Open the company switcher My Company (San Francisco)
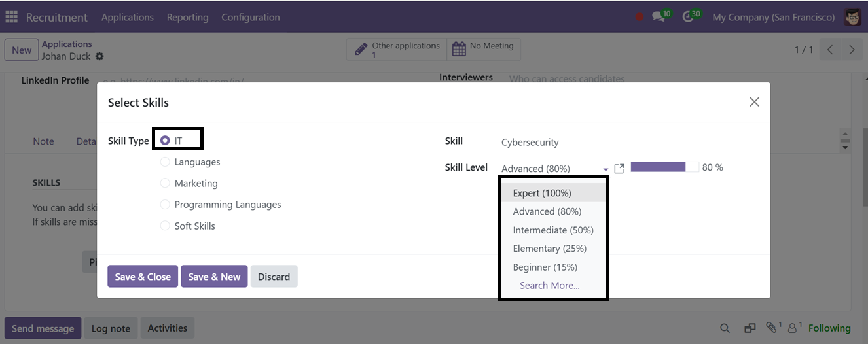The width and height of the screenshot is (868, 344). 773,17
